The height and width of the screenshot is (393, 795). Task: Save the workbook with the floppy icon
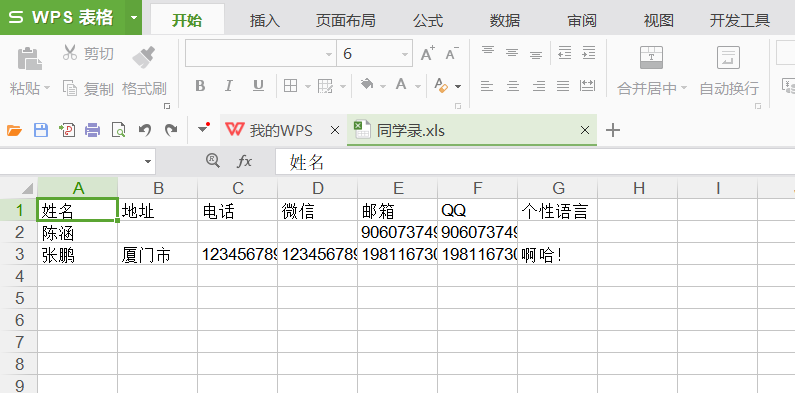(41, 130)
